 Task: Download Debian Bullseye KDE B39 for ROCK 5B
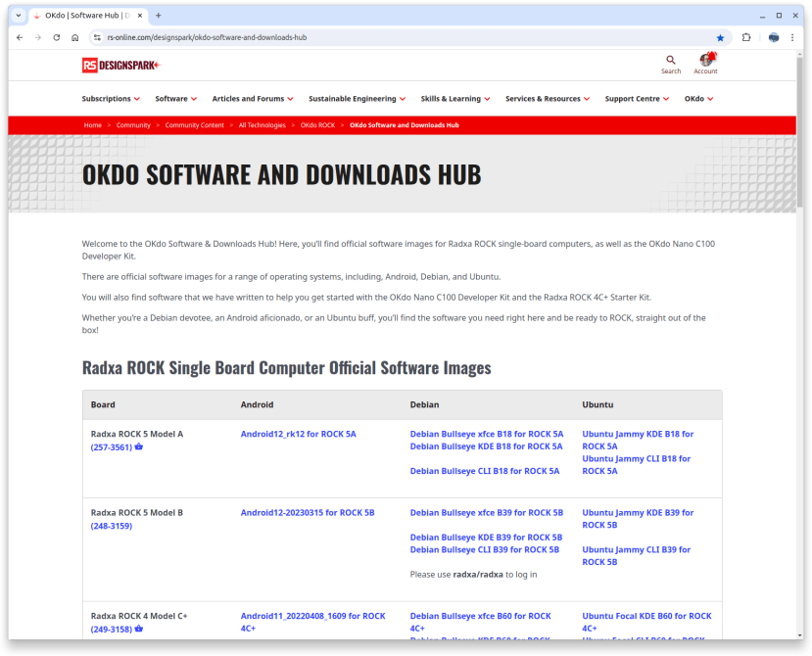point(486,538)
